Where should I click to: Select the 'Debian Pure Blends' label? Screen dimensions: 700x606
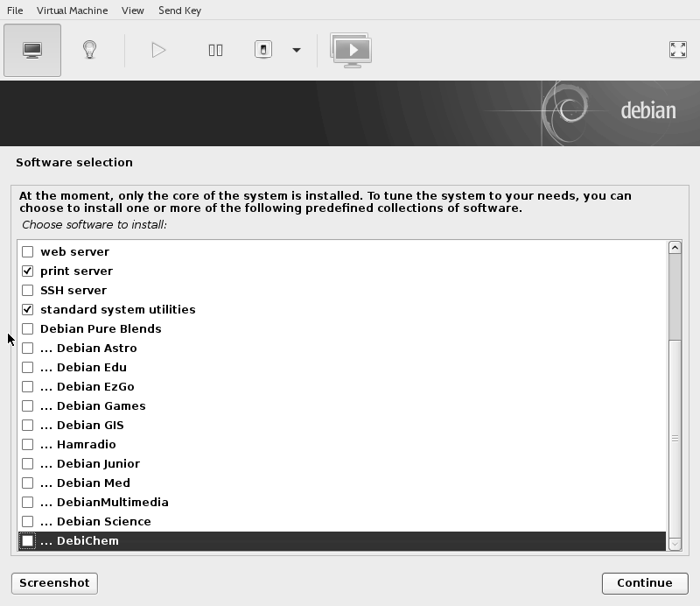tap(101, 329)
